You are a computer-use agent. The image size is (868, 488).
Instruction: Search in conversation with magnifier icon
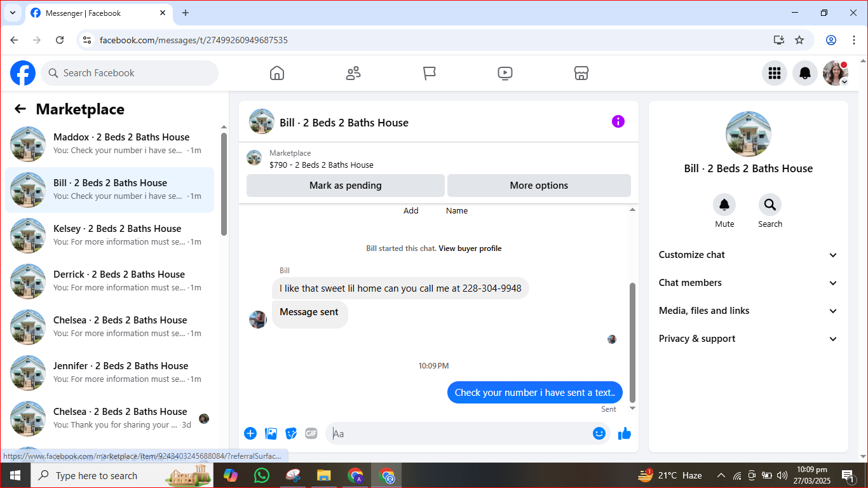770,205
